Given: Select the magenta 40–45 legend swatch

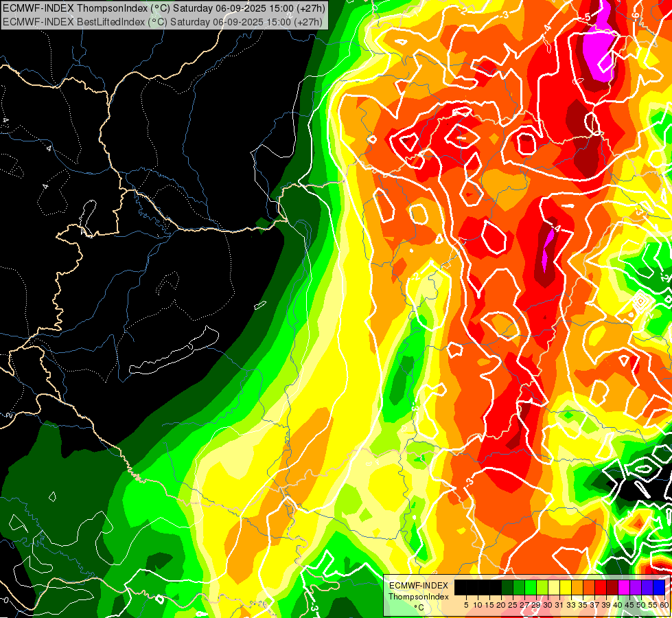Looking at the screenshot, I should (x=624, y=587).
